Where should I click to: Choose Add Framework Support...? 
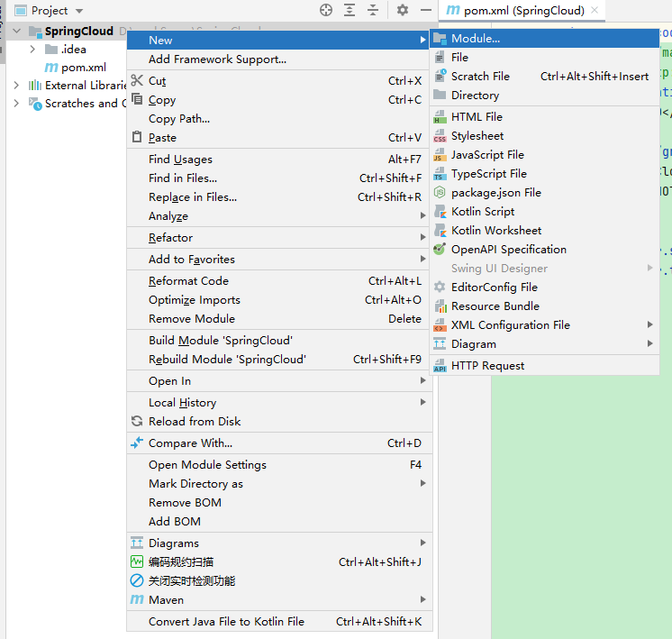[279, 59]
